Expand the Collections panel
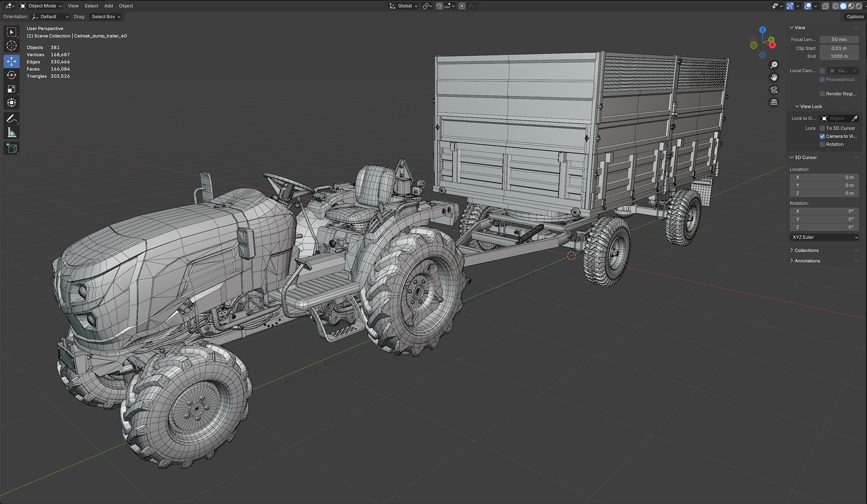Viewport: 867px width, 504px height. [x=806, y=250]
